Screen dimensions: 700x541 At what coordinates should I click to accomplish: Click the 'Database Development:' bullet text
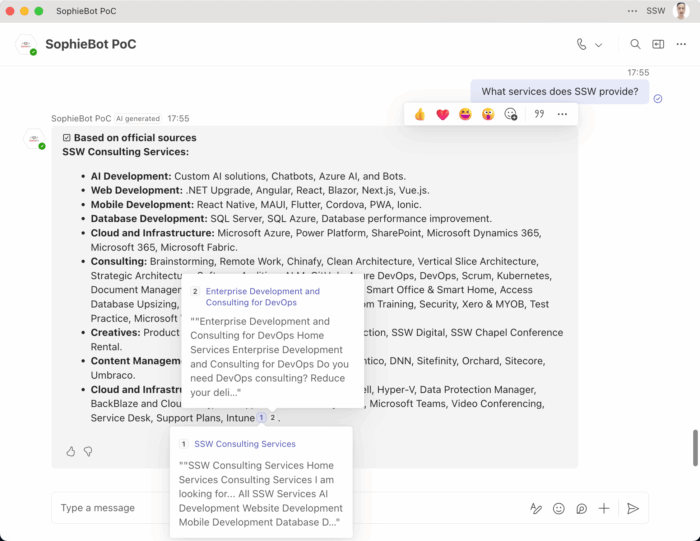tap(149, 219)
